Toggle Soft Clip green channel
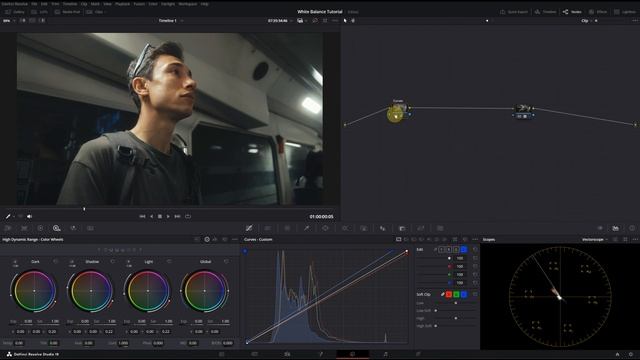 (x=456, y=294)
